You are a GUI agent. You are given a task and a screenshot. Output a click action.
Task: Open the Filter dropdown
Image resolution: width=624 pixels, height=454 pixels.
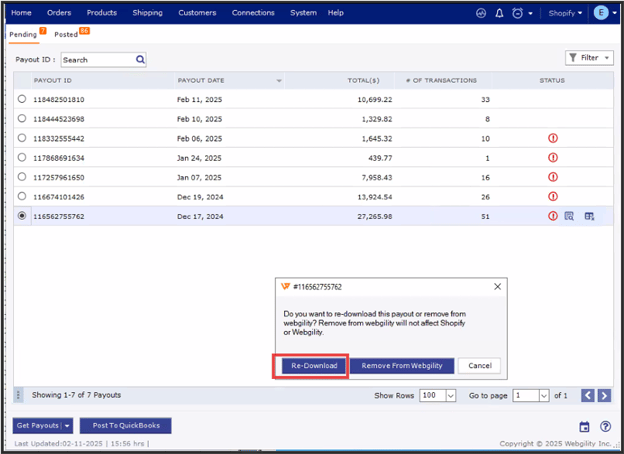pos(589,58)
